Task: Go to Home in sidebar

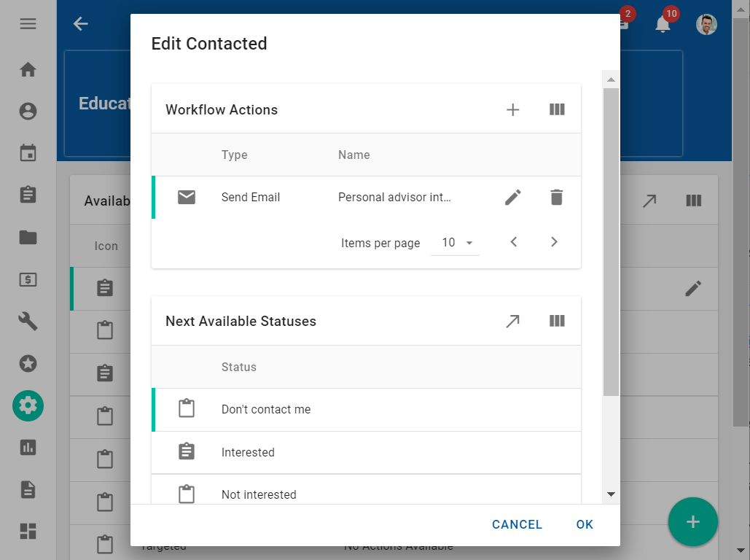Action: click(x=28, y=70)
